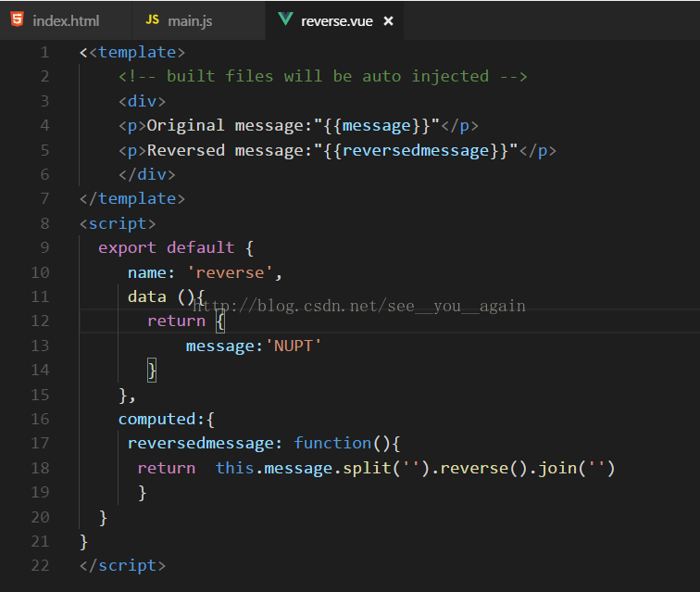Click the 'reverse()' method call on line 18

pyautogui.click(x=484, y=468)
